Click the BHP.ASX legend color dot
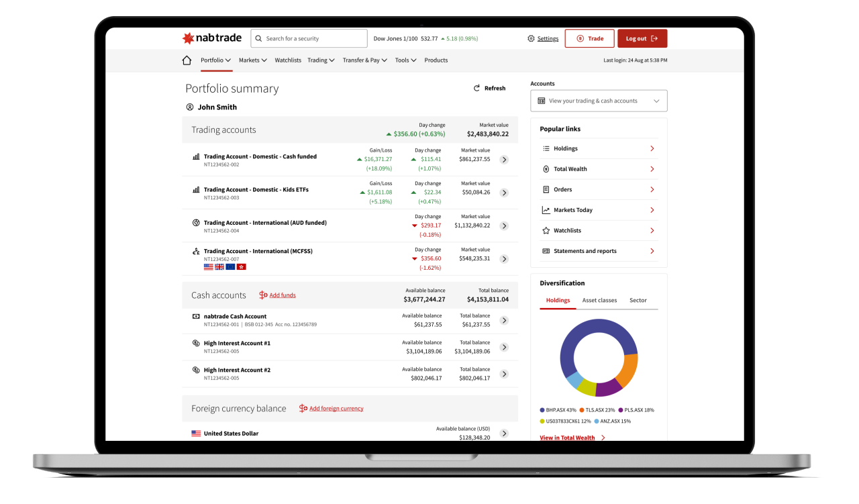Viewport: 859px width, 504px height. tap(542, 409)
